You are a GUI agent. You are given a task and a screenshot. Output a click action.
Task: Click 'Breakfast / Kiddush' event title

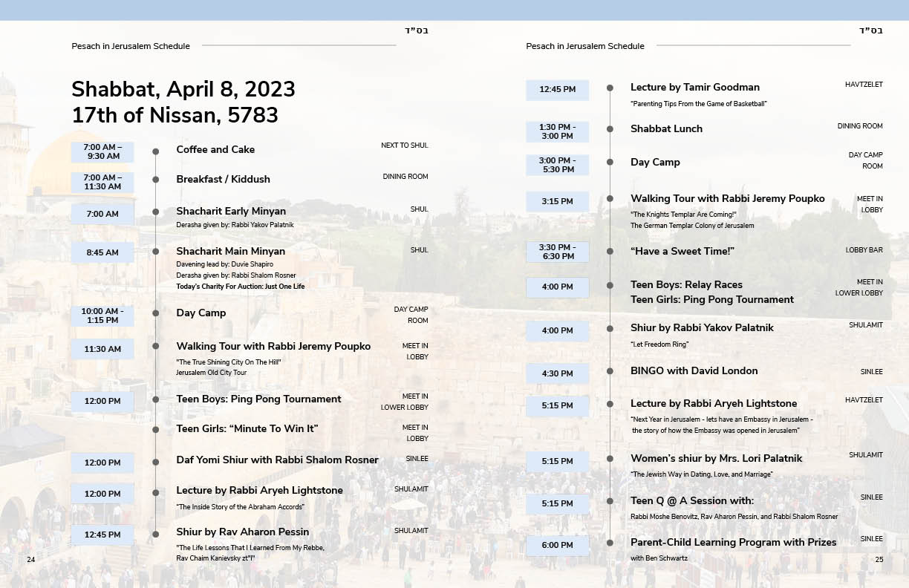click(x=223, y=179)
